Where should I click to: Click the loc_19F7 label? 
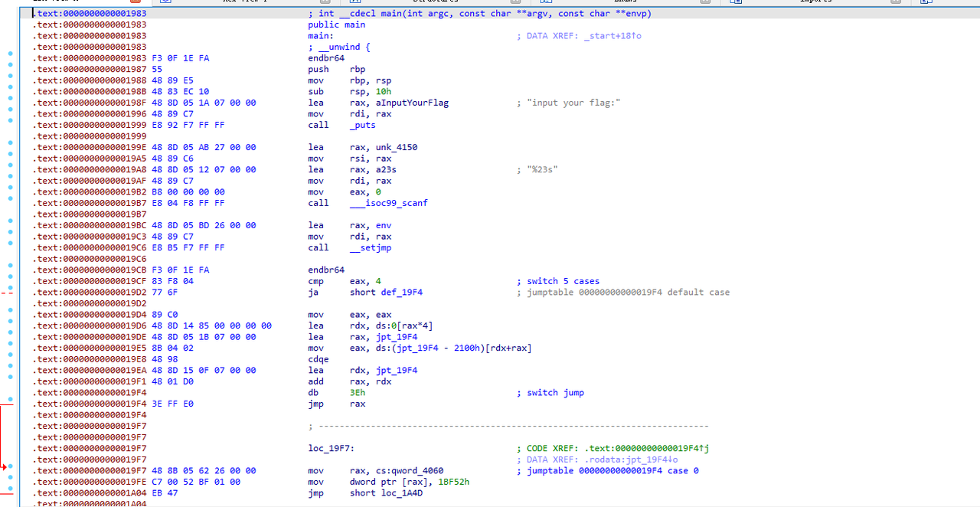pos(331,449)
